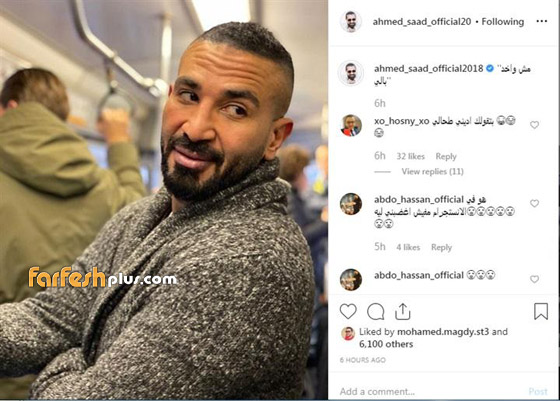Viewport: 560px width, 401px height.
Task: Like abdo_hassan_official's emoji-only comment heart
Action: tap(534, 279)
